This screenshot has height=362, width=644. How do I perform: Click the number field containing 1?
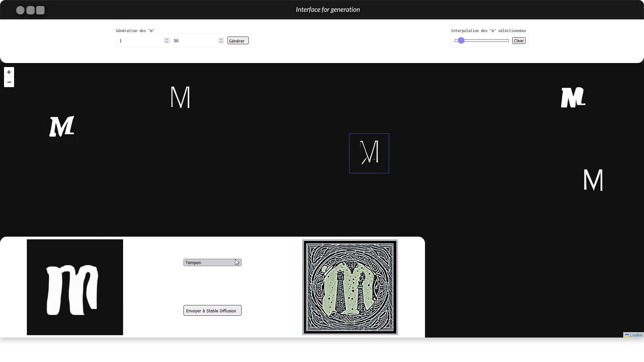click(139, 41)
